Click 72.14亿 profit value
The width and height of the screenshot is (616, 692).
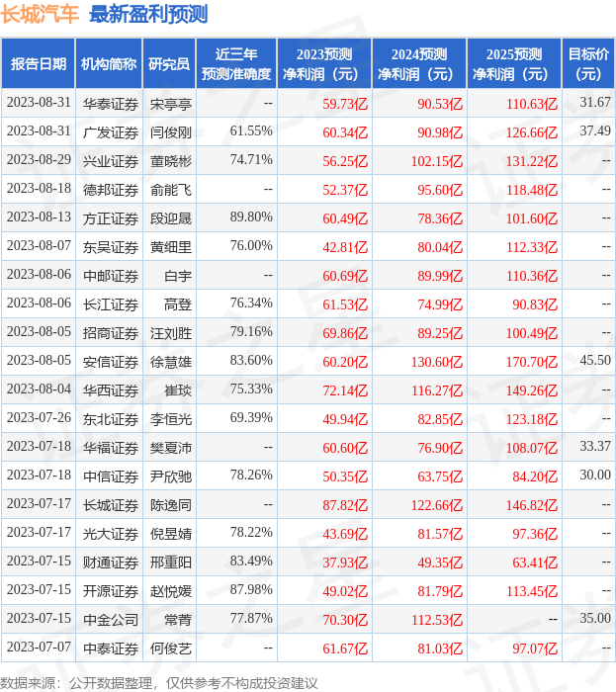[345, 390]
